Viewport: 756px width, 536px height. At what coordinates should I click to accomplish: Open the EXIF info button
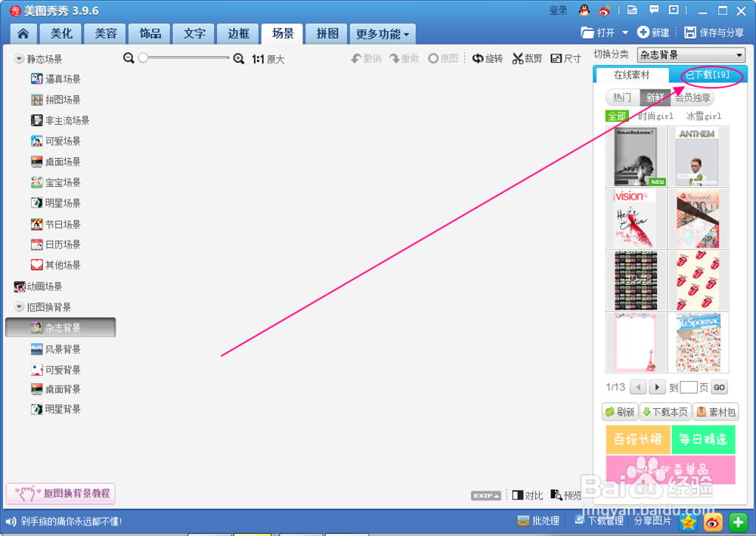point(486,495)
